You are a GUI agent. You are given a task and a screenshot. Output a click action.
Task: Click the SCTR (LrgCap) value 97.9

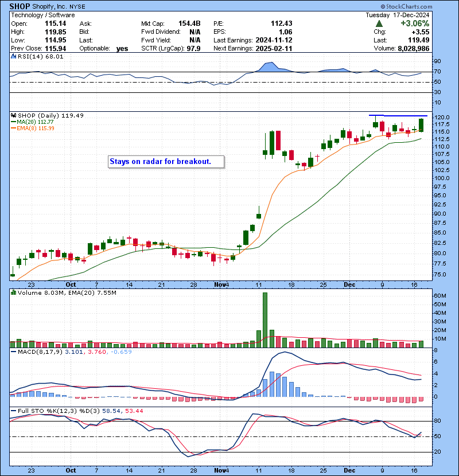click(x=193, y=48)
